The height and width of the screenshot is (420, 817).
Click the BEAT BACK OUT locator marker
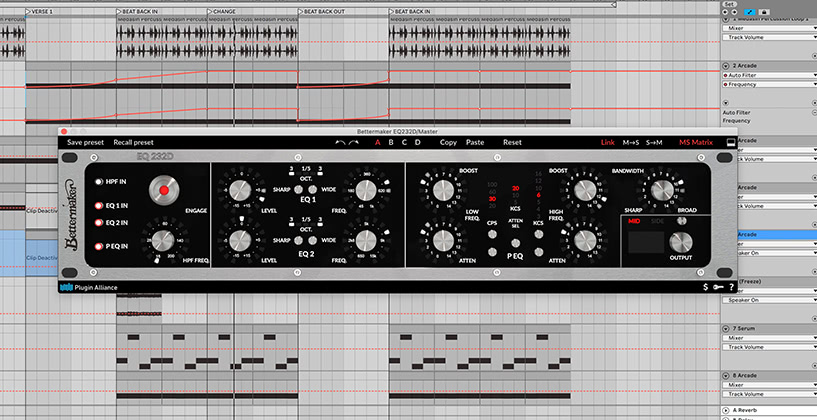[x=321, y=11]
